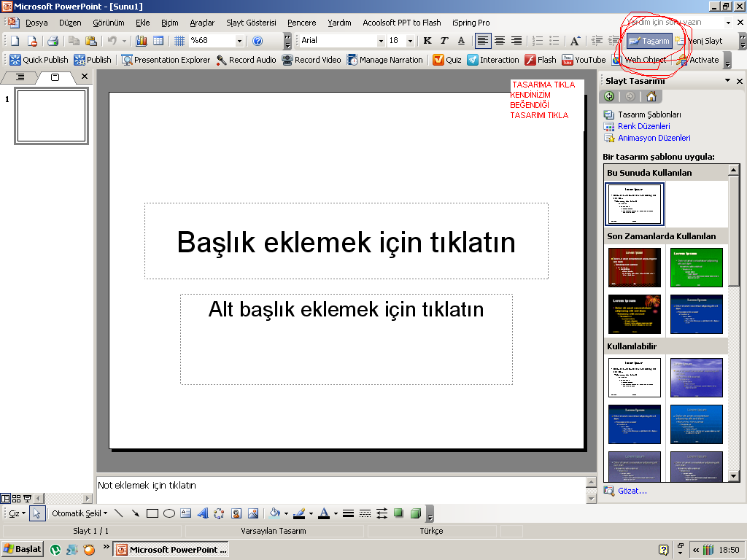The height and width of the screenshot is (560, 747).
Task: Open the Quiz tool in iSpring toolbar
Action: (x=447, y=60)
